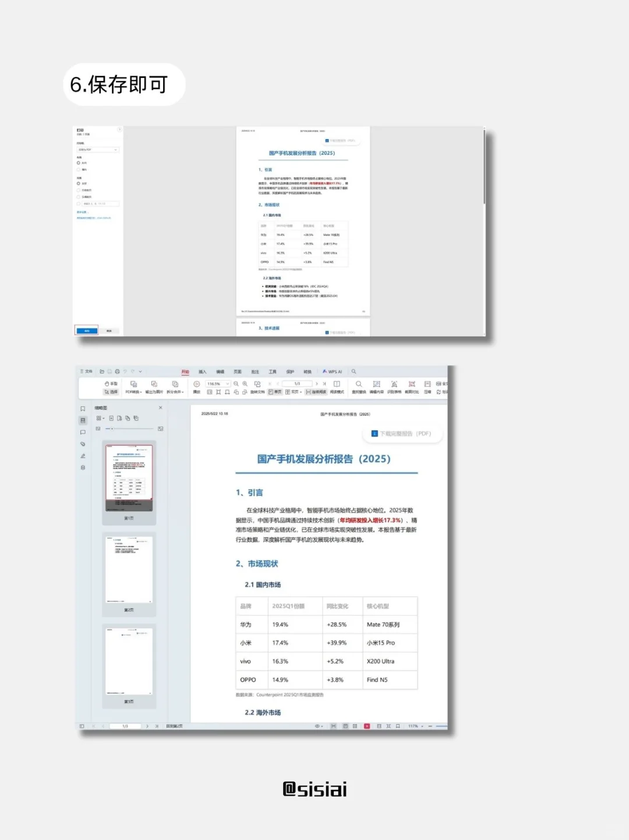Viewport: 629px width, 840px height.
Task: Switch to the 批注 ribbon tab
Action: [x=255, y=371]
